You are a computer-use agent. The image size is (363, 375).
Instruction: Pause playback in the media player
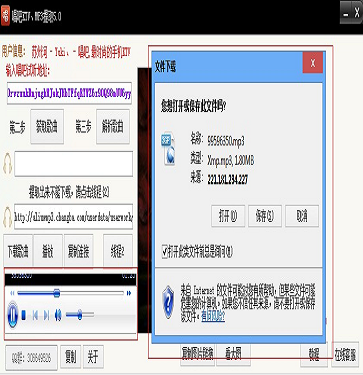[12, 314]
